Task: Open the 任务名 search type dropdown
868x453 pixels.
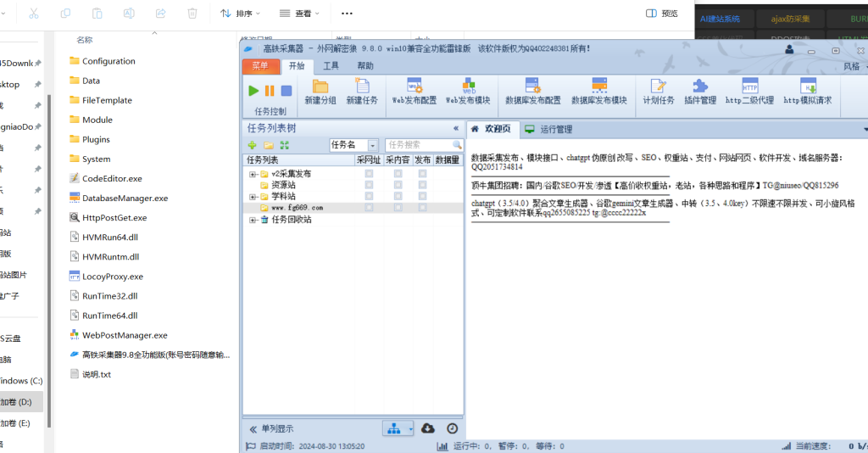Action: click(373, 145)
